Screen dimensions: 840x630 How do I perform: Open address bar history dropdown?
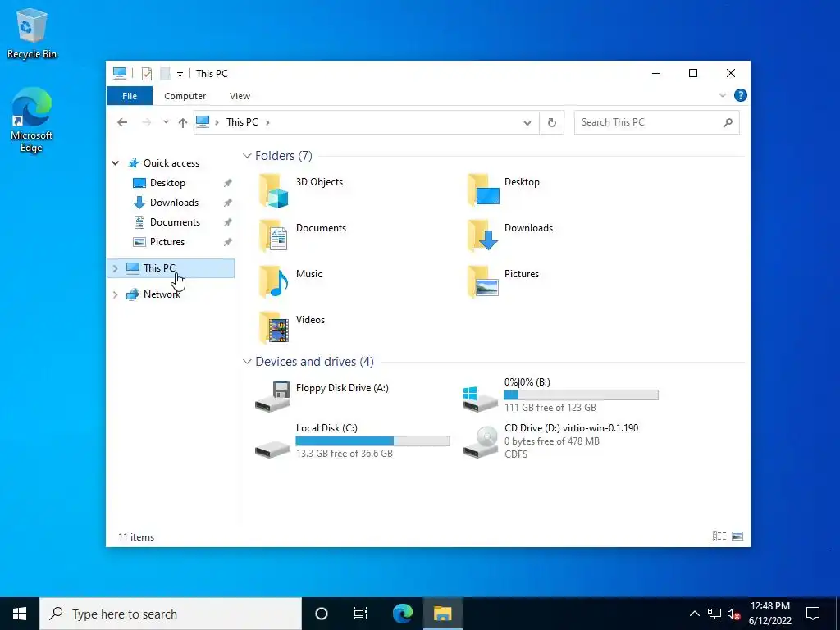click(x=527, y=123)
